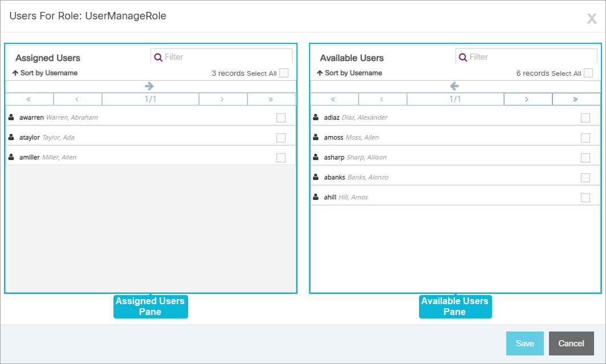The width and height of the screenshot is (606, 364).
Task: Go to next page in Available Users
Action: pyautogui.click(x=527, y=99)
